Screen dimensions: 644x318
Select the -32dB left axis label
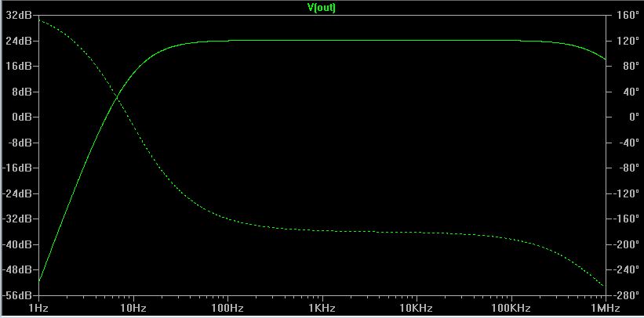pyautogui.click(x=16, y=219)
